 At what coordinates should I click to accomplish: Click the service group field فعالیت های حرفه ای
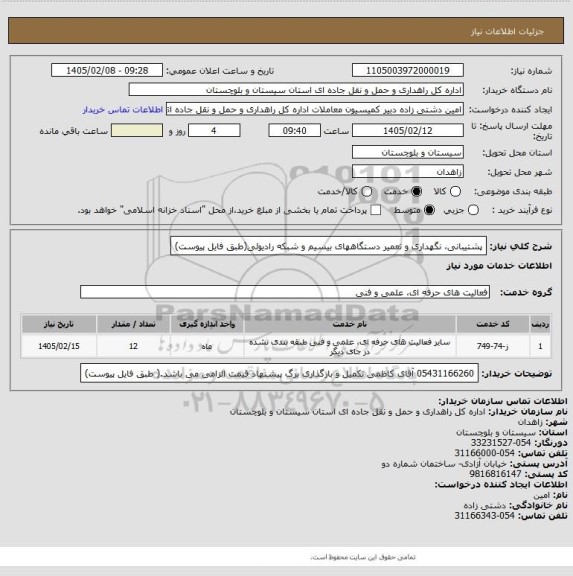285,292
